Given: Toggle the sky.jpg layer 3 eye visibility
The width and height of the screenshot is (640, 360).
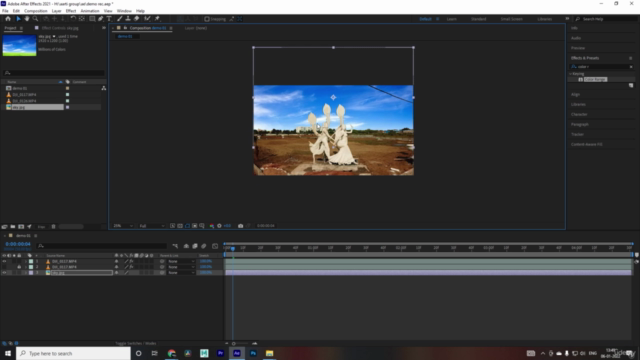Looking at the screenshot, I should pyautogui.click(x=4, y=272).
